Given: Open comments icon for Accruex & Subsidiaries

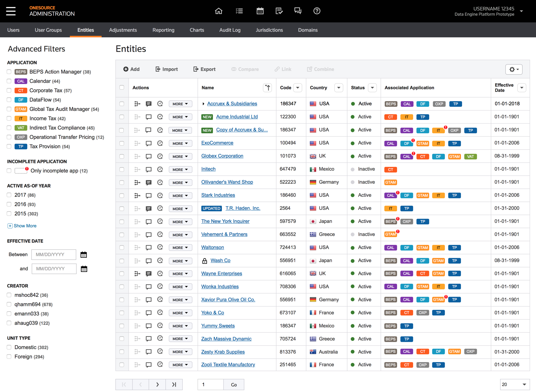Looking at the screenshot, I should pyautogui.click(x=149, y=104).
